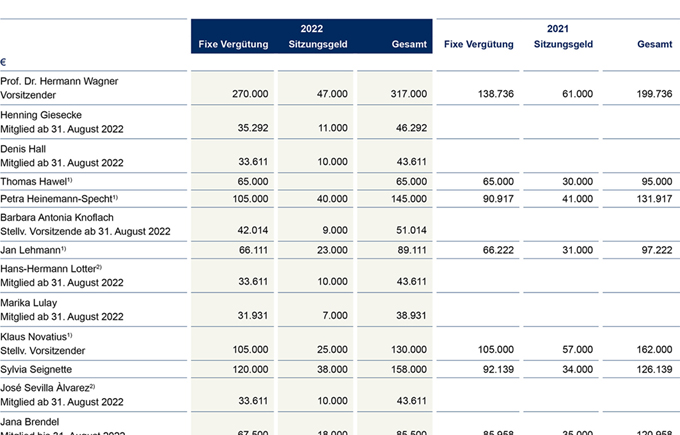Screen dimensions: 680x435
Task: Select value 40.000 for Petra Heinemann-Specht
Action: (x=332, y=199)
